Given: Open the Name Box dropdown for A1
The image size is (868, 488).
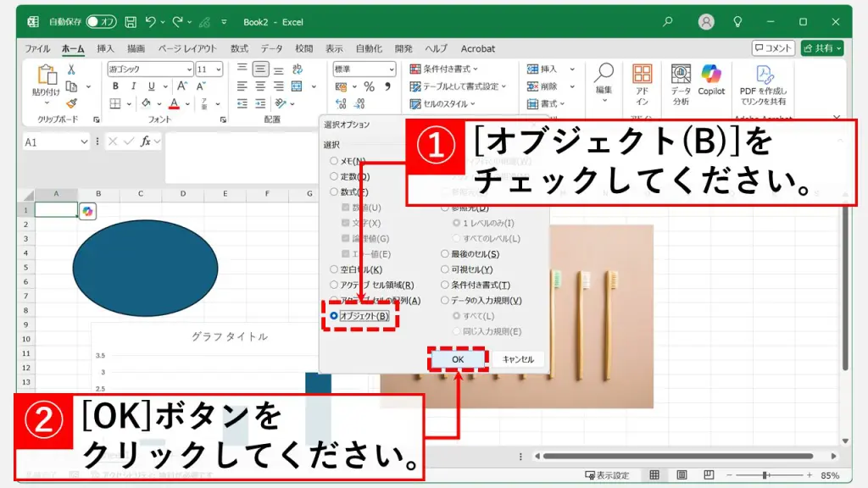Looking at the screenshot, I should [x=84, y=142].
